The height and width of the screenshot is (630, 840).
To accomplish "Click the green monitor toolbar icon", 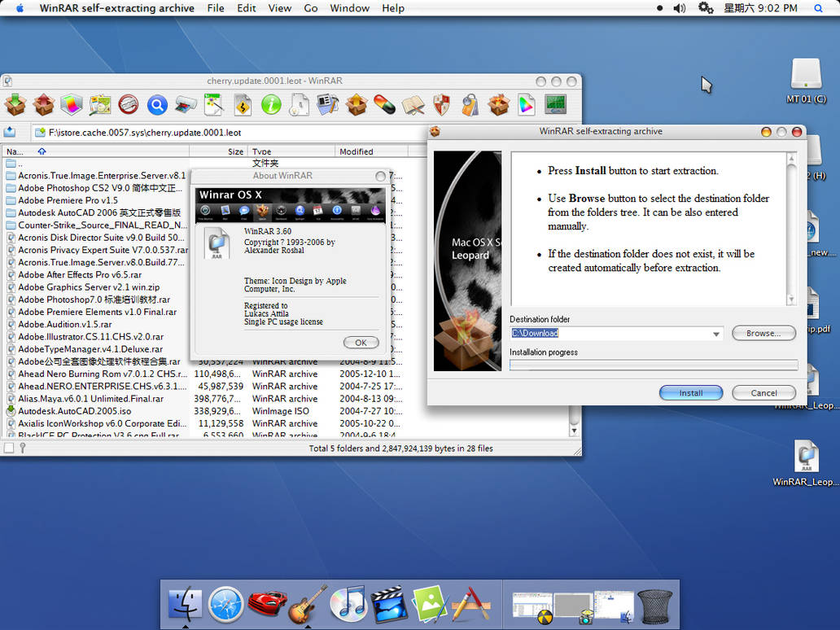I will [x=556, y=104].
